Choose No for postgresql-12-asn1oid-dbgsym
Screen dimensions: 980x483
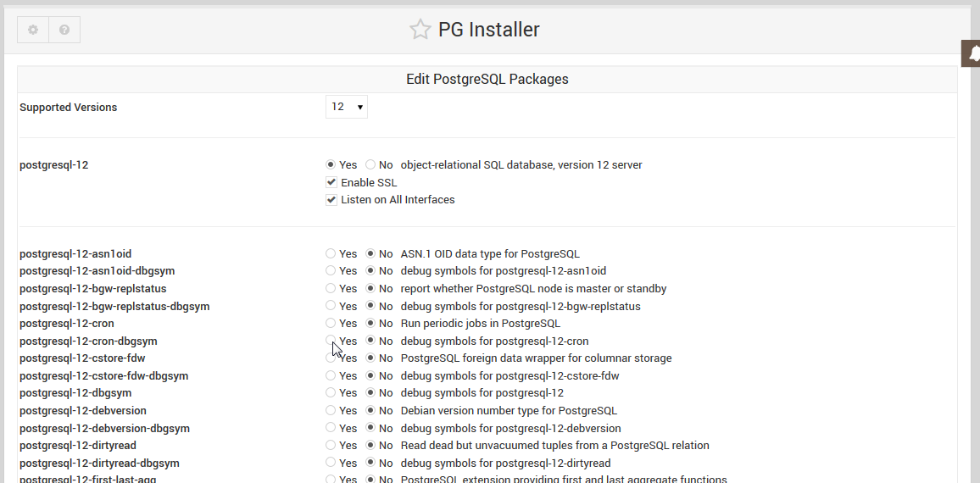coord(370,271)
